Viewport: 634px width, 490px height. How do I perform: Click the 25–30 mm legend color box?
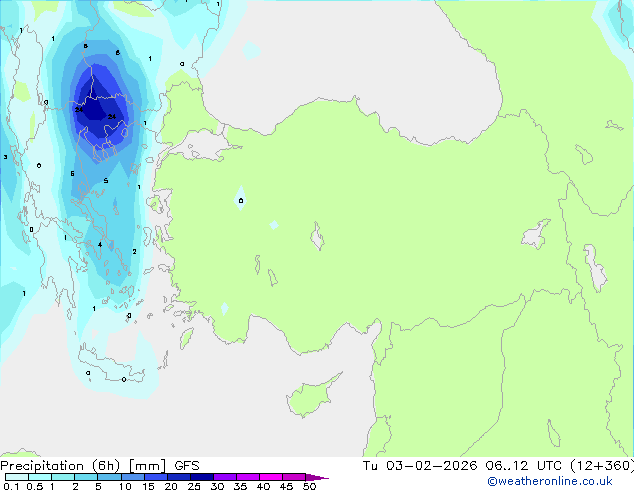[201, 477]
